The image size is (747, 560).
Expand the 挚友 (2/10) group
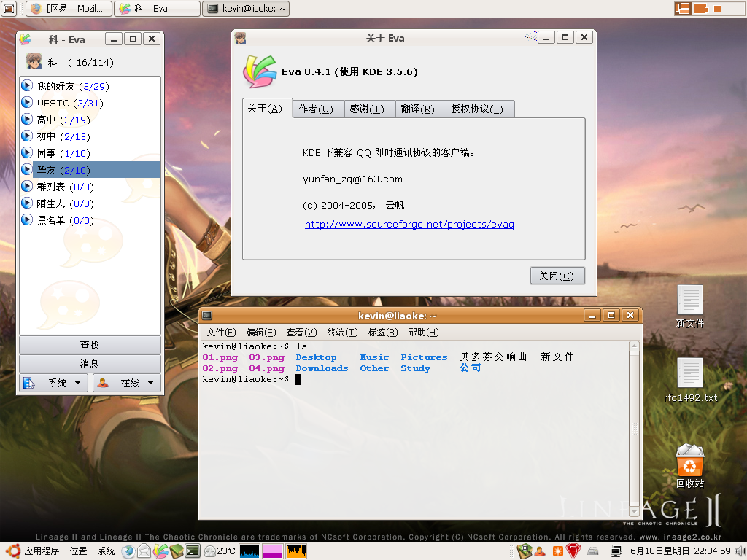[x=27, y=169]
